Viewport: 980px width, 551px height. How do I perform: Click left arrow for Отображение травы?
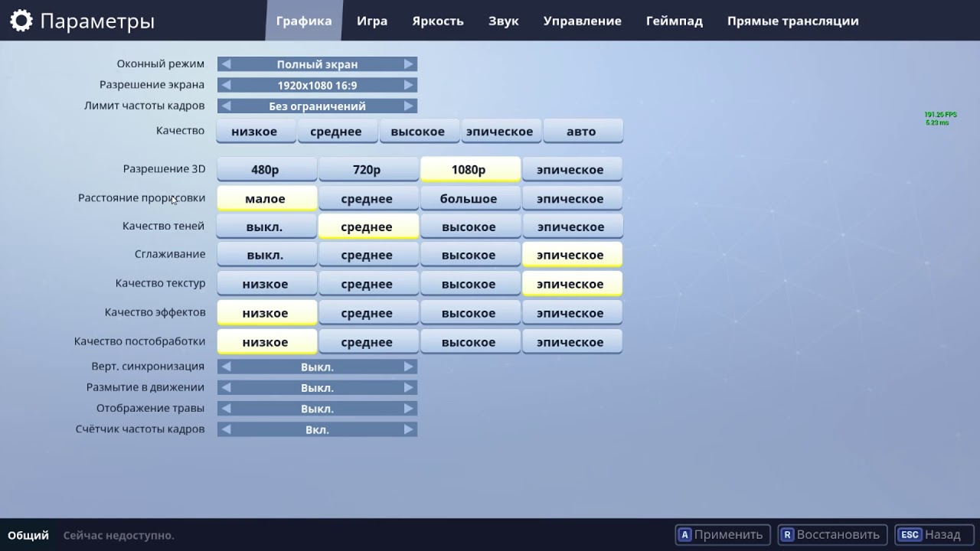pyautogui.click(x=226, y=408)
